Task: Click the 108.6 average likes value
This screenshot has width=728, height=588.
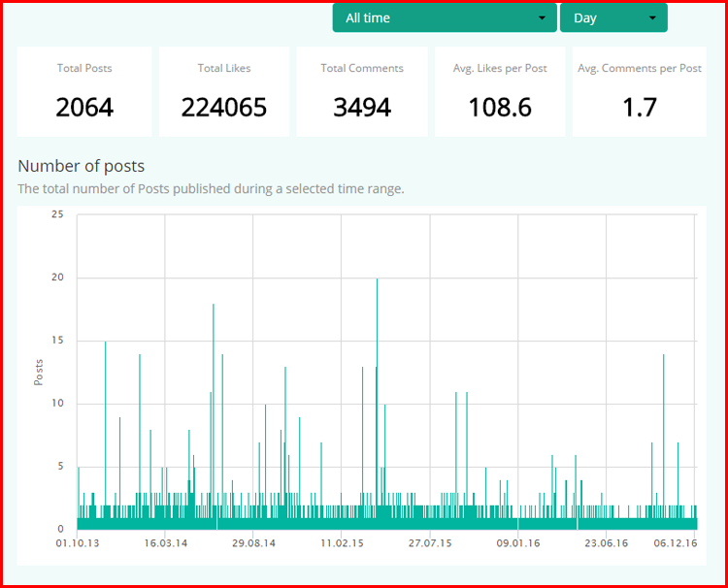Action: [500, 108]
